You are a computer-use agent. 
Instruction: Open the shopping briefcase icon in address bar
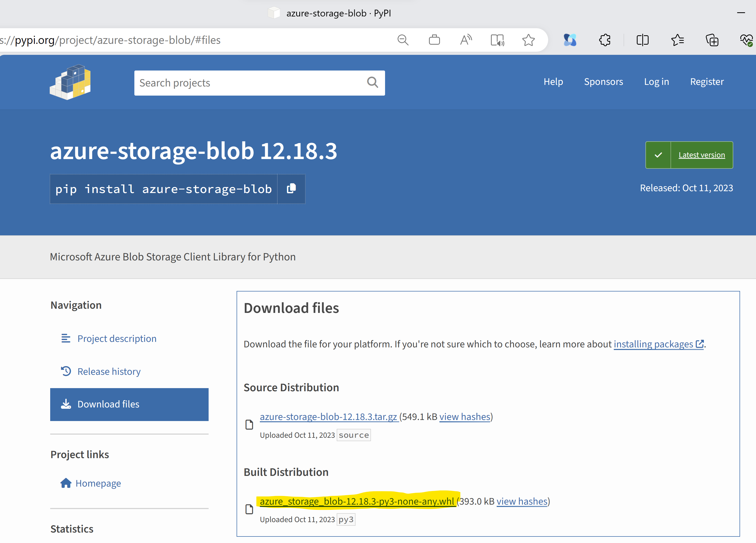coord(434,40)
